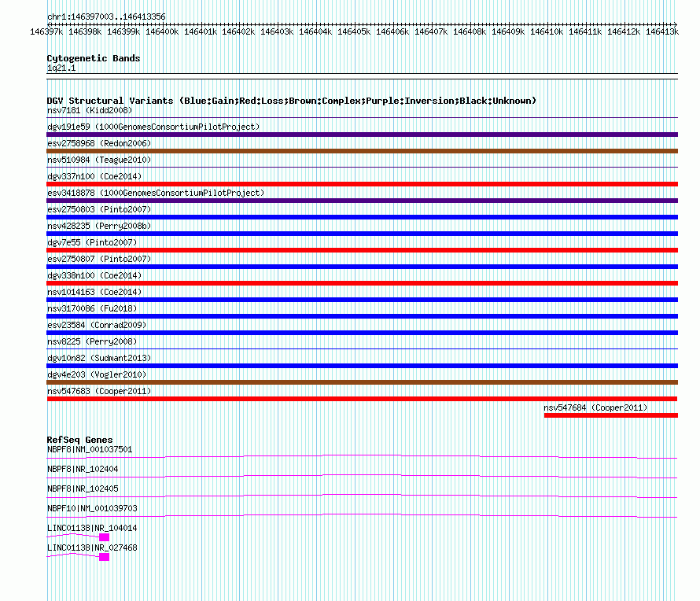Click the magenta exon box of LINC01138|NR_104014
700x601 pixels.
(x=104, y=537)
